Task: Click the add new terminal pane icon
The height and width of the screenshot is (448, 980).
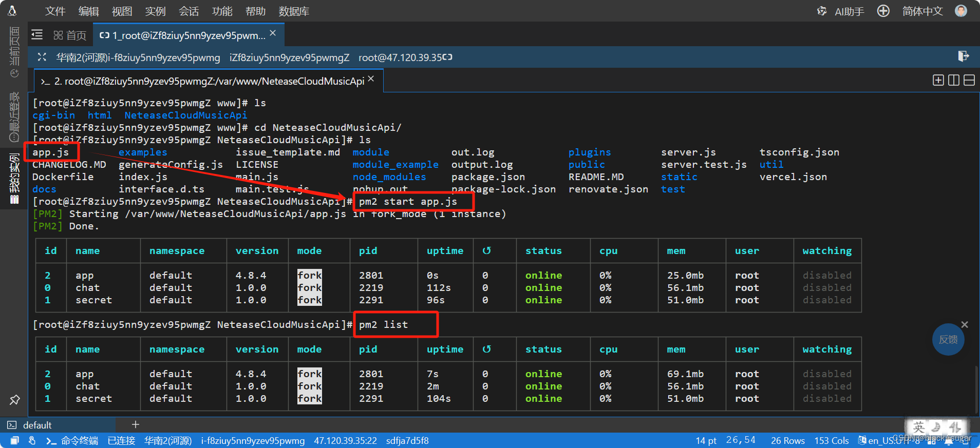Action: click(938, 80)
